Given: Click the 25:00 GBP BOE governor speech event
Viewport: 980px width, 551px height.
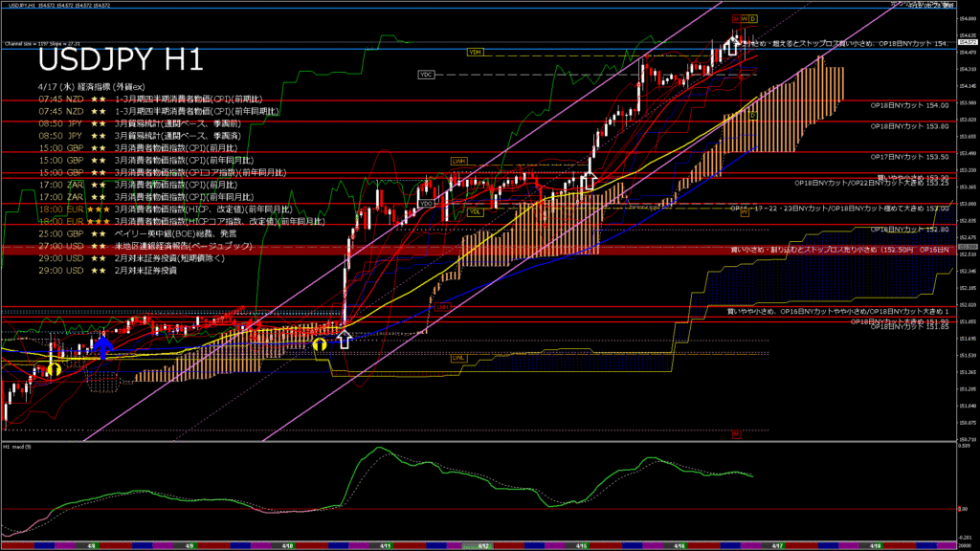Looking at the screenshot, I should click(144, 233).
